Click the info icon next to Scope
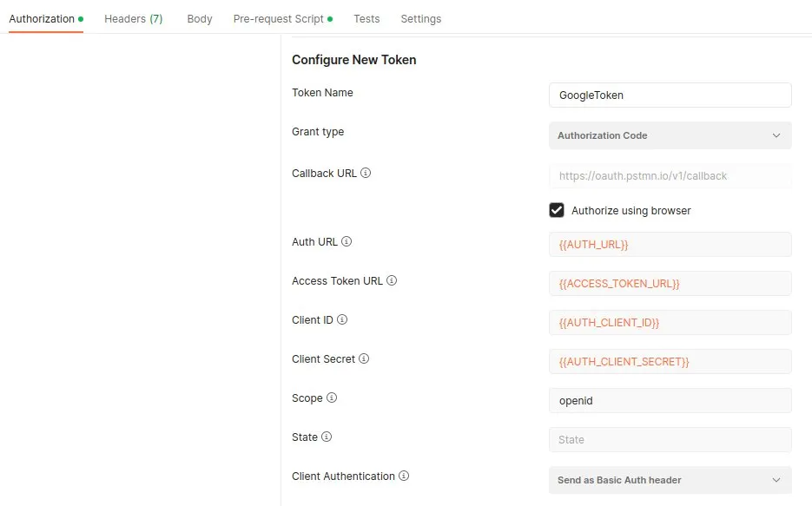 tap(330, 398)
